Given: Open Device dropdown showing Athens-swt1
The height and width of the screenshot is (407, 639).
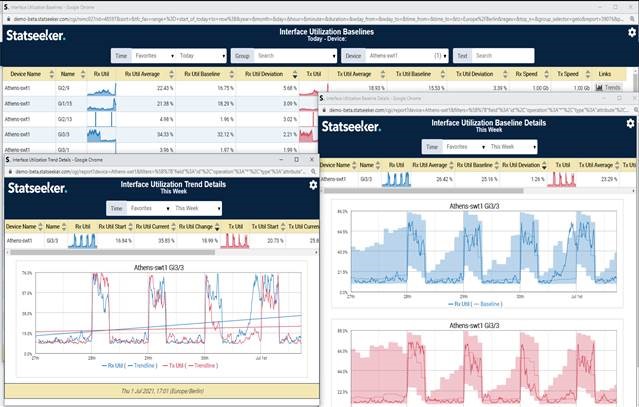Looking at the screenshot, I should [407, 56].
